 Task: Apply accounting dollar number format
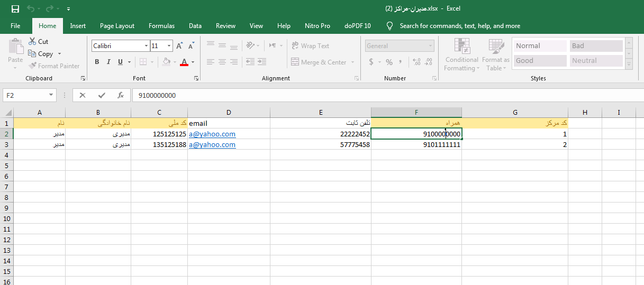click(x=371, y=62)
